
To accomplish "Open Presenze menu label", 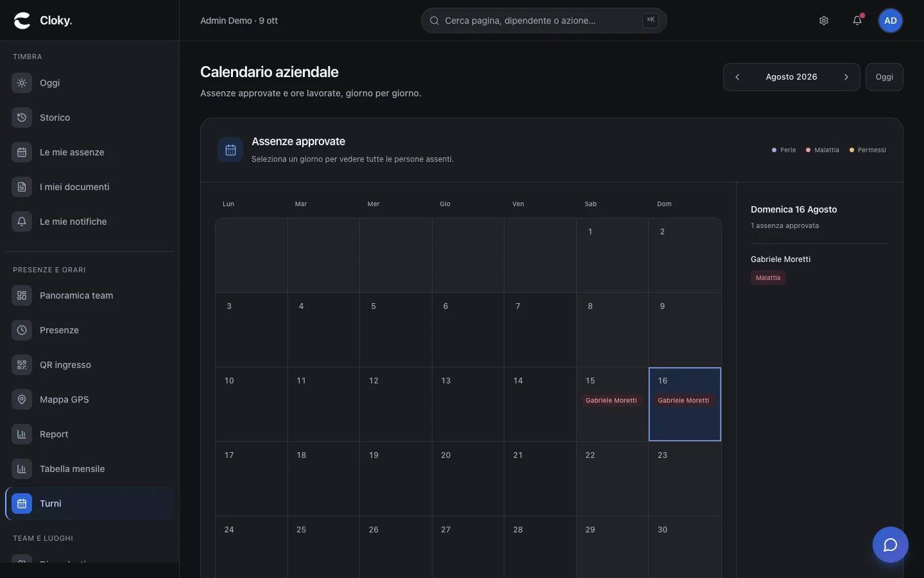I will 59,330.
